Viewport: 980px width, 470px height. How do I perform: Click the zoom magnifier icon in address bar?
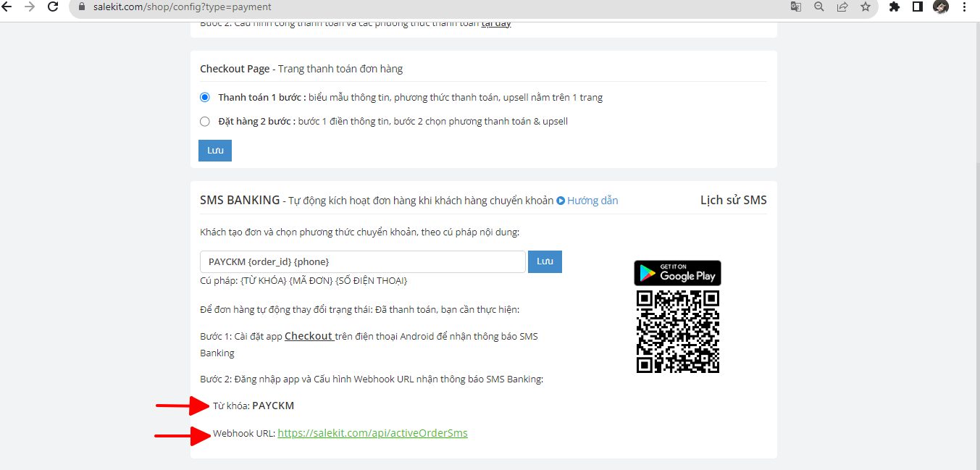(819, 7)
